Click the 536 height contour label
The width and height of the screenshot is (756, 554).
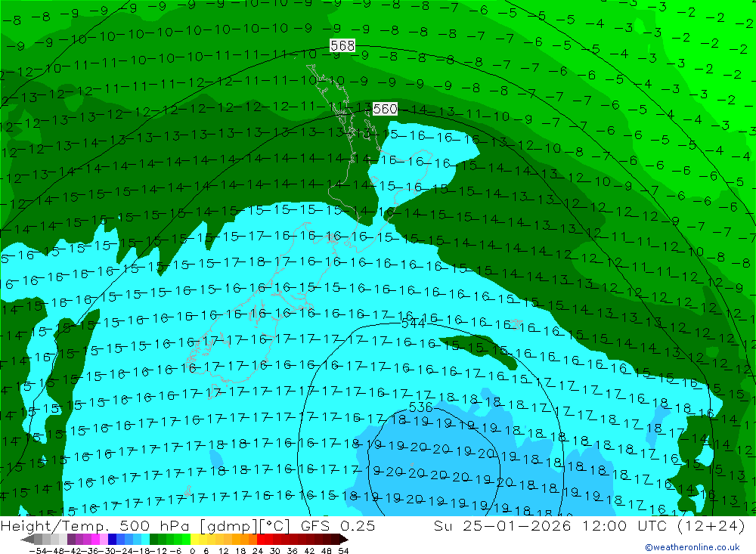pyautogui.click(x=420, y=407)
